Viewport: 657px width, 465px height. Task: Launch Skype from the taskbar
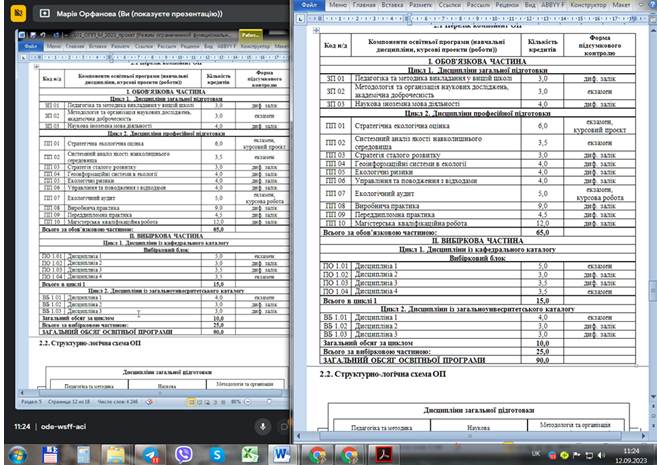[x=216, y=454]
